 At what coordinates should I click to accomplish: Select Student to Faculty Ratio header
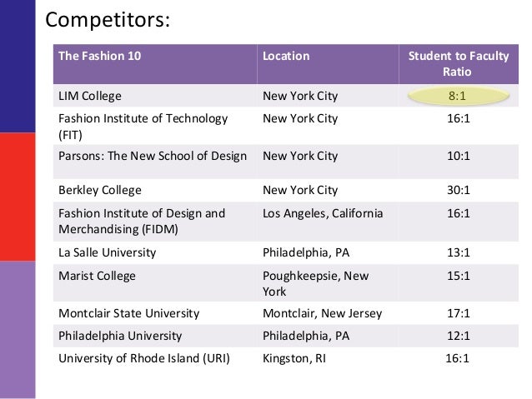click(459, 64)
